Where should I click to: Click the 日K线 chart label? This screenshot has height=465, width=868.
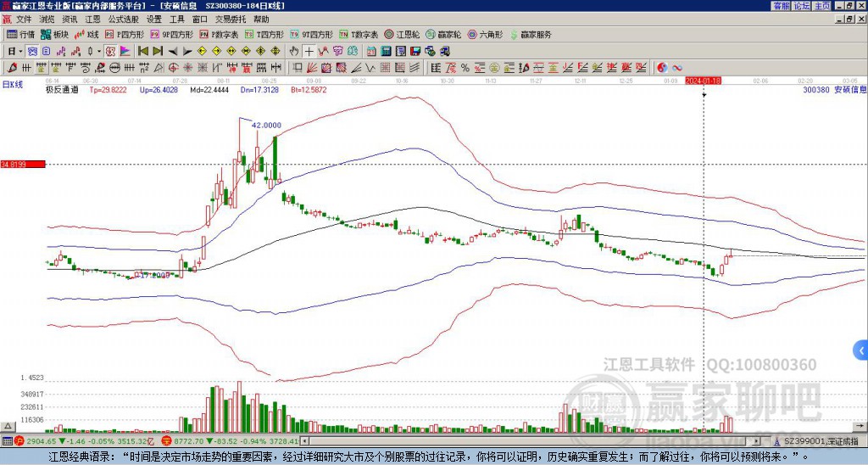tap(12, 85)
